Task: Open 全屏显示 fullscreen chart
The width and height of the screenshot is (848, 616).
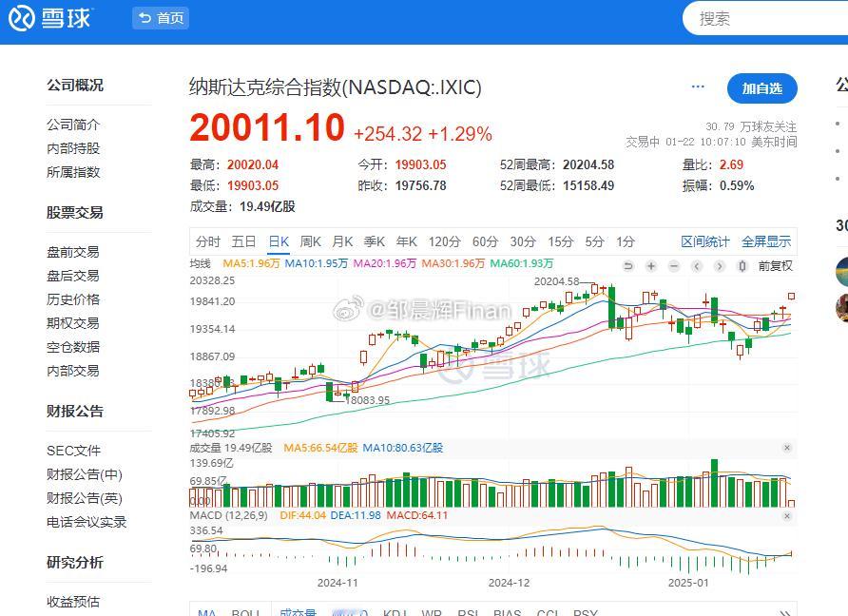Action: [766, 241]
